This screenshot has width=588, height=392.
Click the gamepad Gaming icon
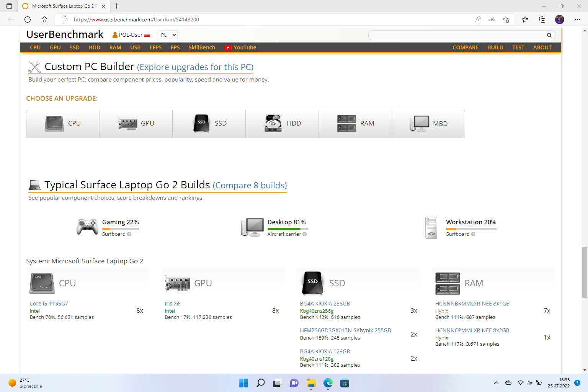[87, 227]
